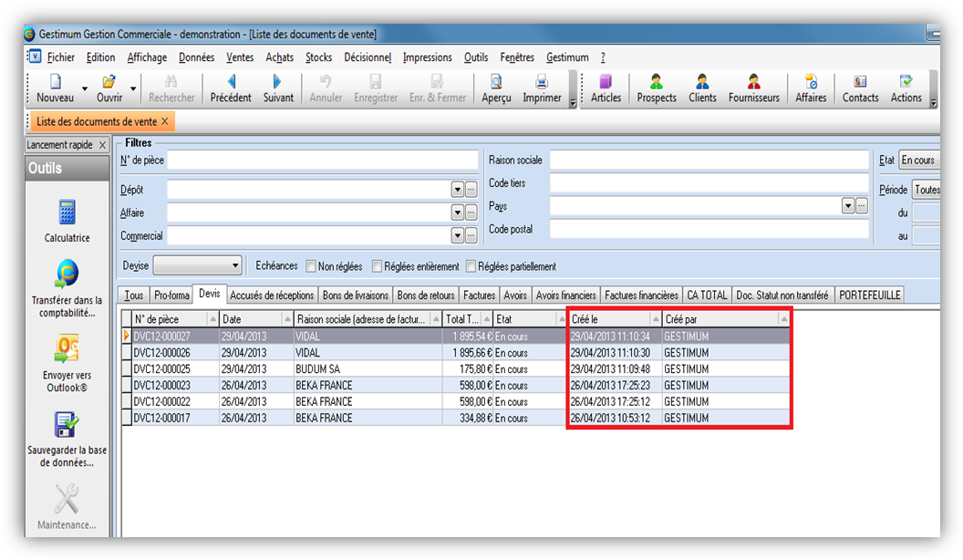Image resolution: width=963 pixels, height=560 pixels.
Task: Click Sauvegarder la base de données icon
Action: (67, 424)
